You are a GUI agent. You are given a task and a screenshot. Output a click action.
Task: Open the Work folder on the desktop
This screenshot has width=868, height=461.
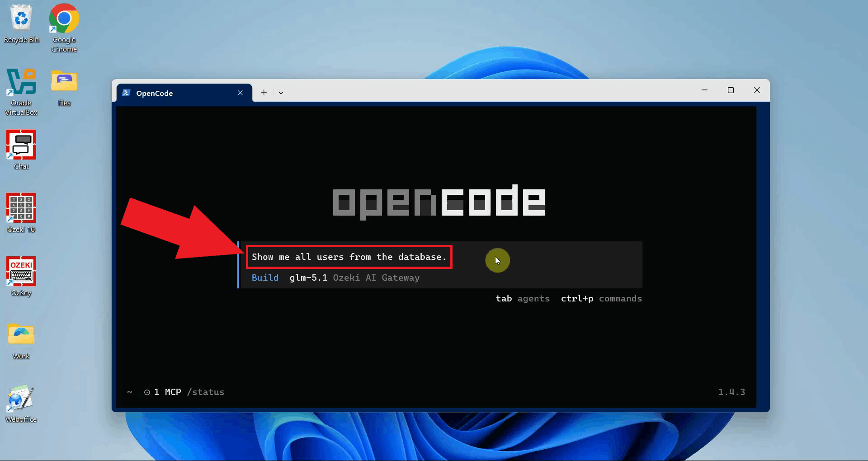coord(21,340)
